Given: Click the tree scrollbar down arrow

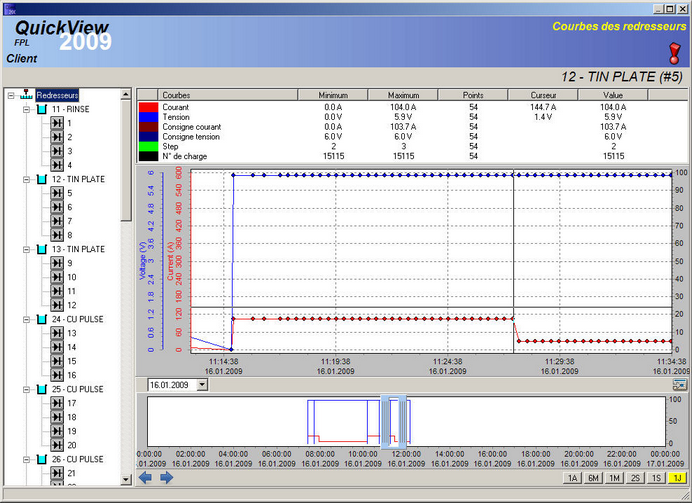Looking at the screenshot, I should tap(126, 479).
